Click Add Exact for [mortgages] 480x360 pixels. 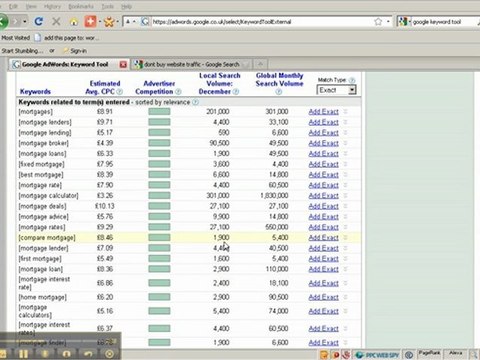pyautogui.click(x=323, y=112)
